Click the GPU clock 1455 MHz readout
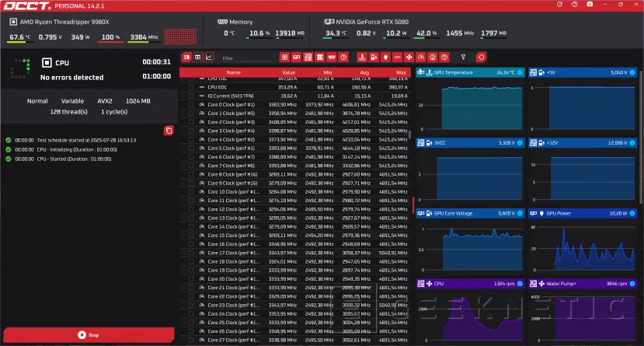 click(x=460, y=33)
